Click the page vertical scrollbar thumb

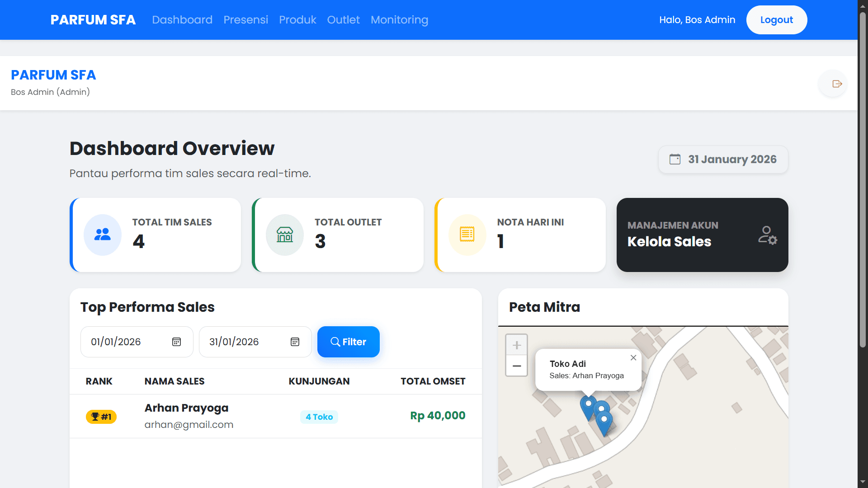coord(863,181)
